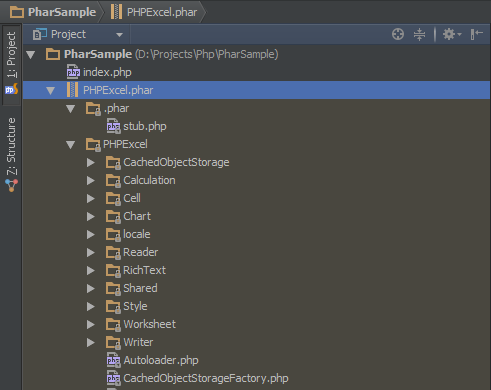The image size is (491, 390).
Task: Collapse the PHPExcel.phar archive node
Action: pyautogui.click(x=51, y=90)
